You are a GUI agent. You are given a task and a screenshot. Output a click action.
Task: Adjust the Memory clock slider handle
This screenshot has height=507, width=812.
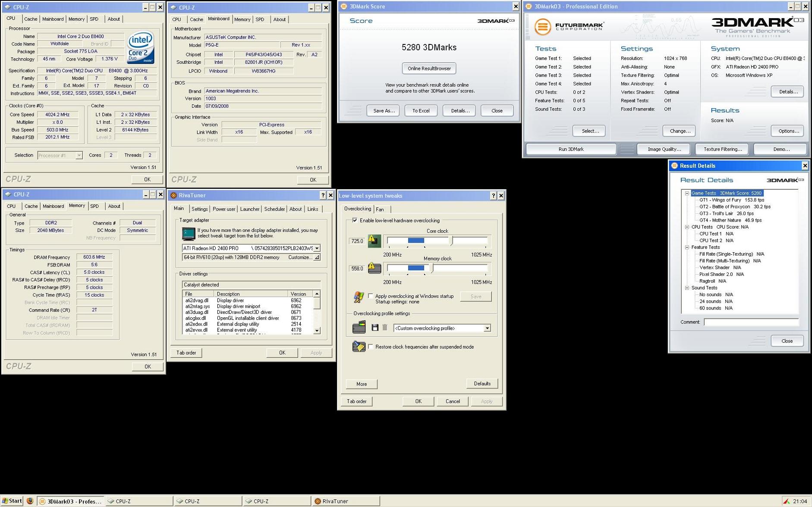pyautogui.click(x=432, y=268)
